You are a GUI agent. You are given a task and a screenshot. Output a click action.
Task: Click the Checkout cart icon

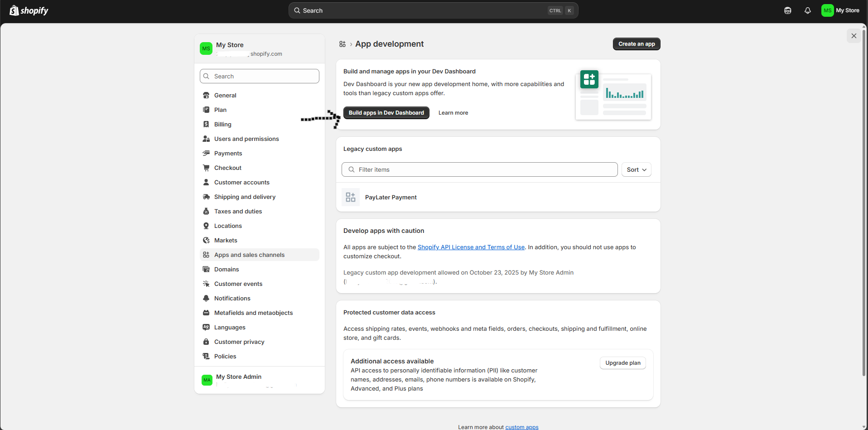click(x=206, y=168)
